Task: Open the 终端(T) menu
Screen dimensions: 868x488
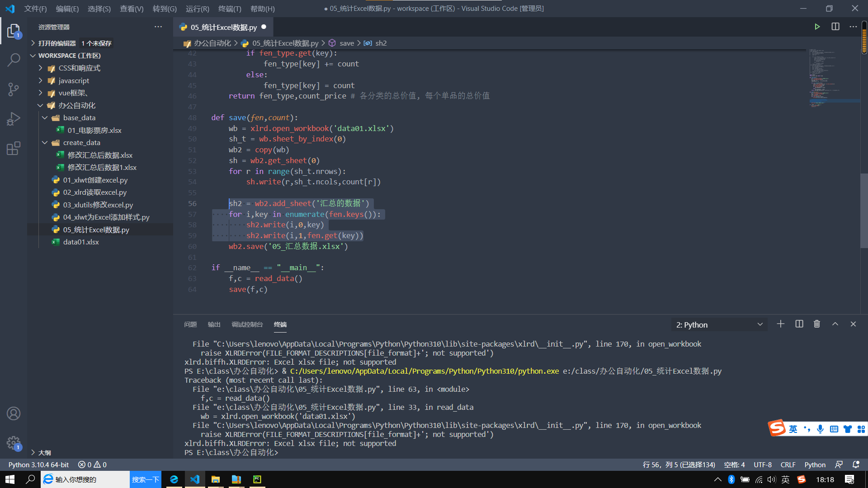Action: [230, 9]
